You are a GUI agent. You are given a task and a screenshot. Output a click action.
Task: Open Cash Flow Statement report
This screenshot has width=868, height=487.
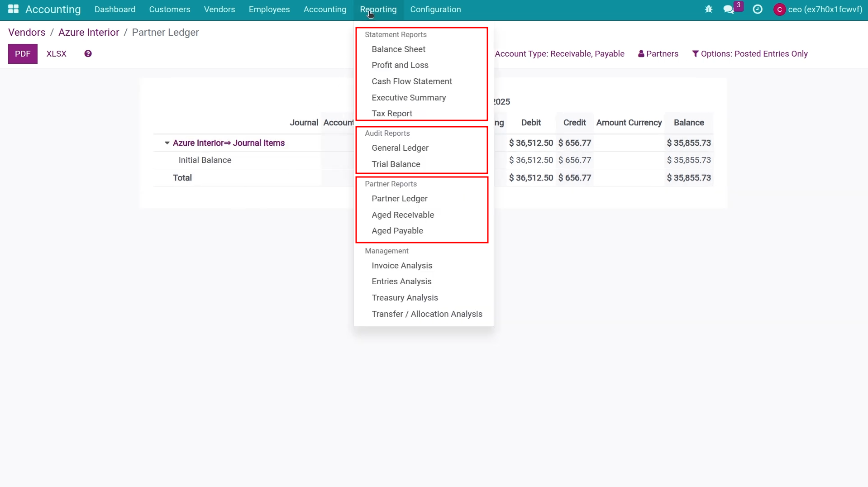coord(411,81)
